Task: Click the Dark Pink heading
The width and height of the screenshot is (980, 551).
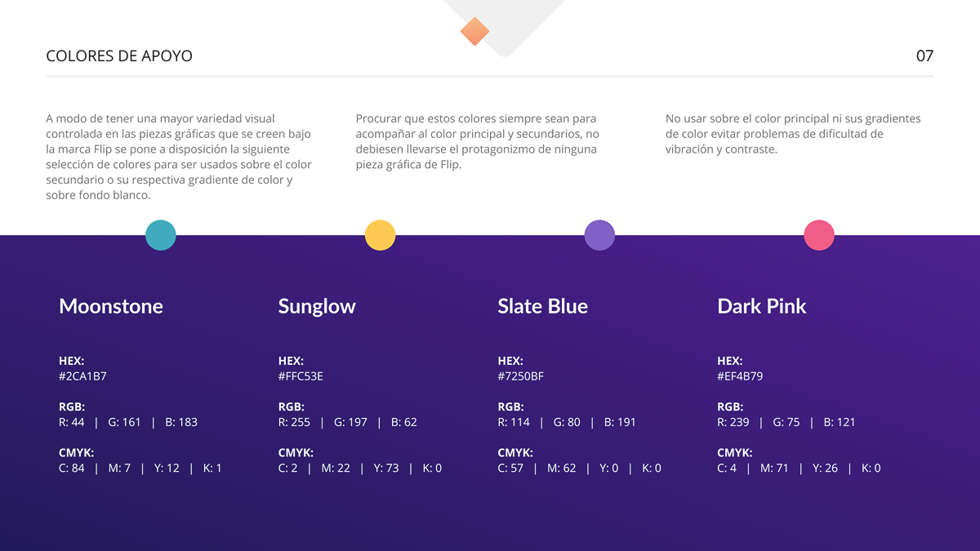Action: 761,306
